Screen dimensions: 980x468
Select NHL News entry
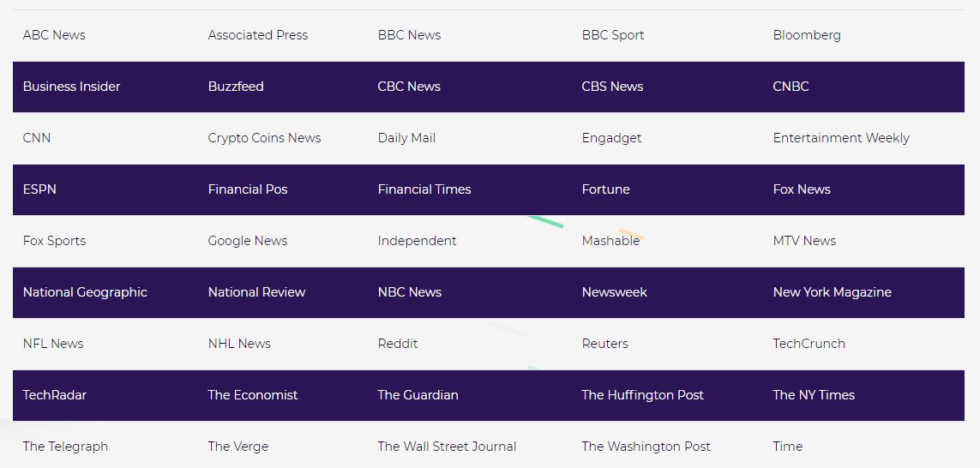click(x=238, y=343)
